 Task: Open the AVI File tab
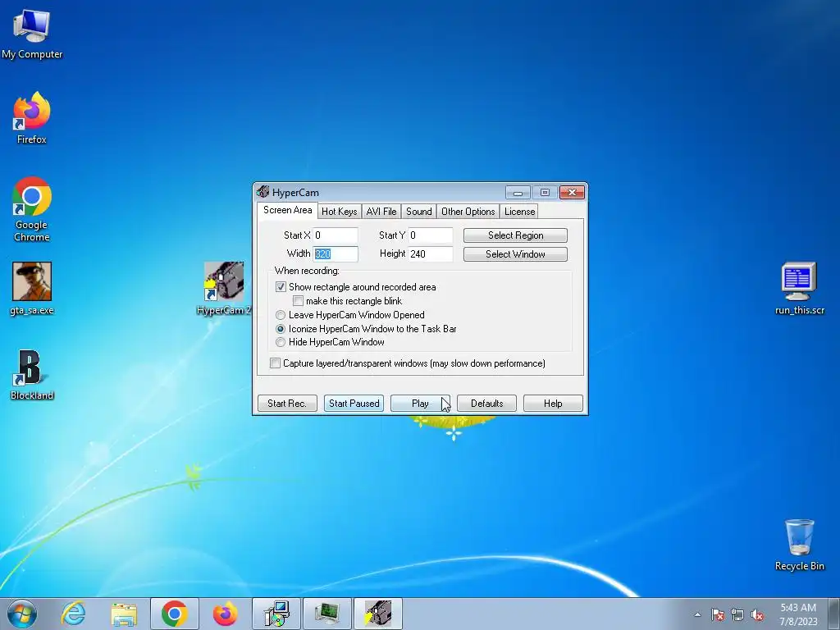coord(381,212)
